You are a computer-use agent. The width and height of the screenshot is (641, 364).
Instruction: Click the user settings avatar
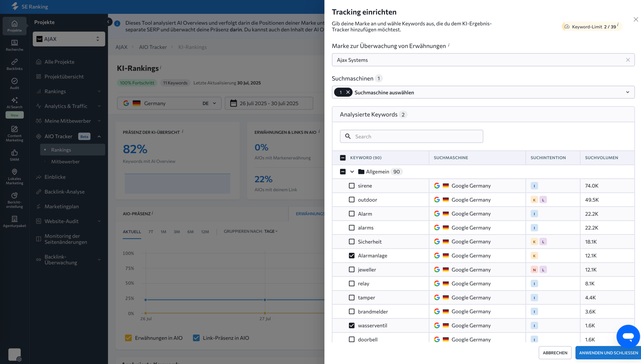[15, 354]
